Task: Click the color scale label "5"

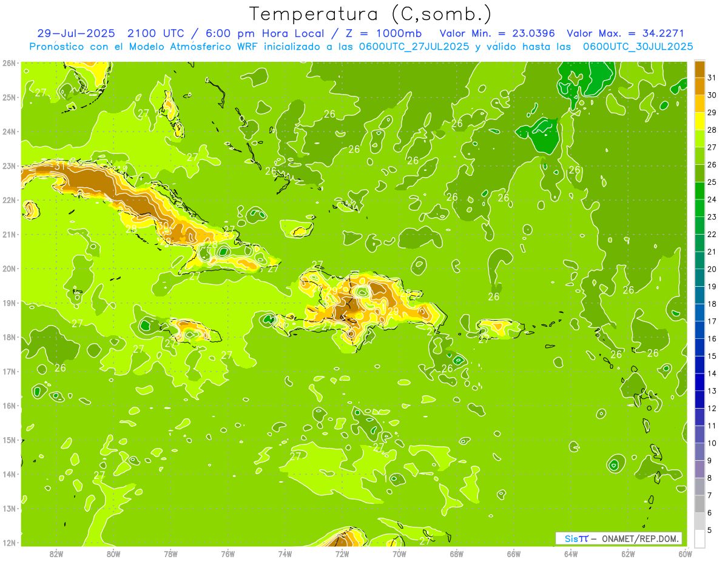Action: 710,530
